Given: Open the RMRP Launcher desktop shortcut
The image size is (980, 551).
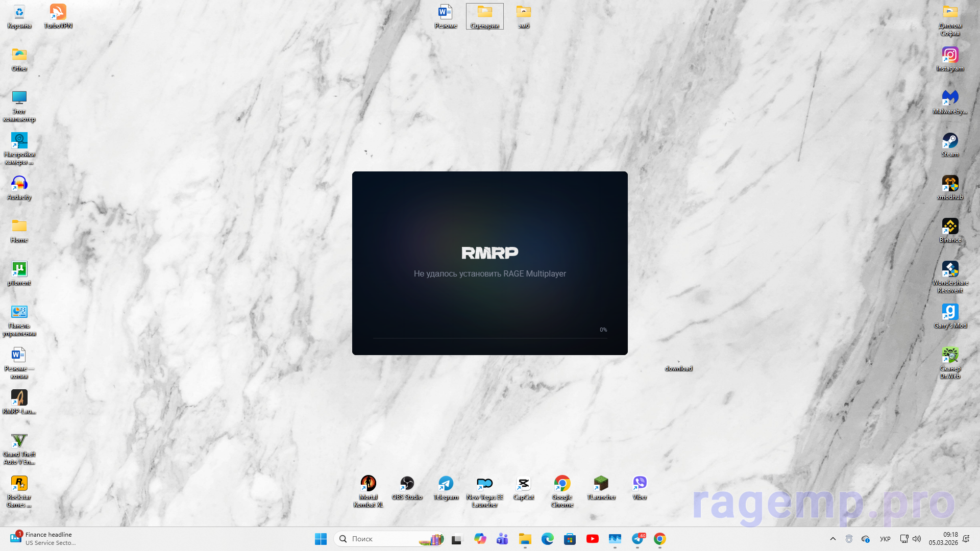Looking at the screenshot, I should click(x=19, y=398).
